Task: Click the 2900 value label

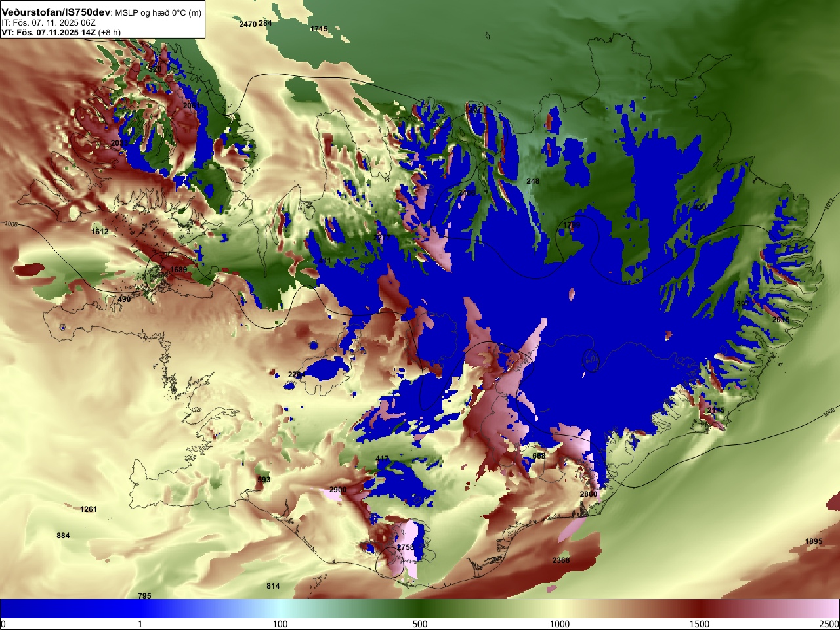Action: (x=338, y=490)
